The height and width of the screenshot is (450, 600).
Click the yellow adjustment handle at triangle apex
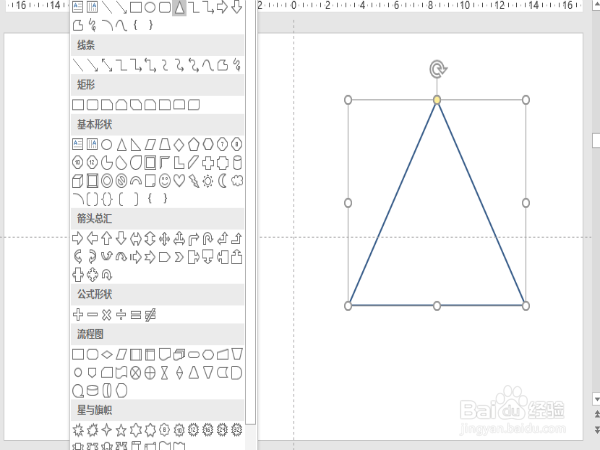[x=437, y=100]
